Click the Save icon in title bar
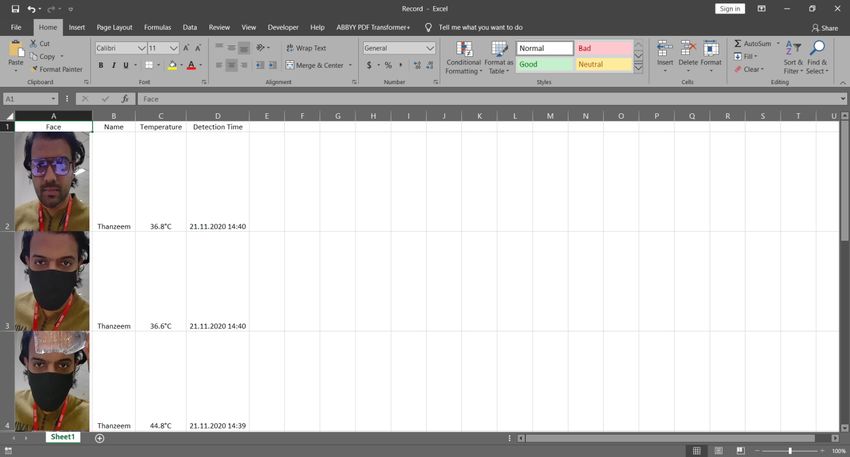The width and height of the screenshot is (850, 457). (15, 9)
